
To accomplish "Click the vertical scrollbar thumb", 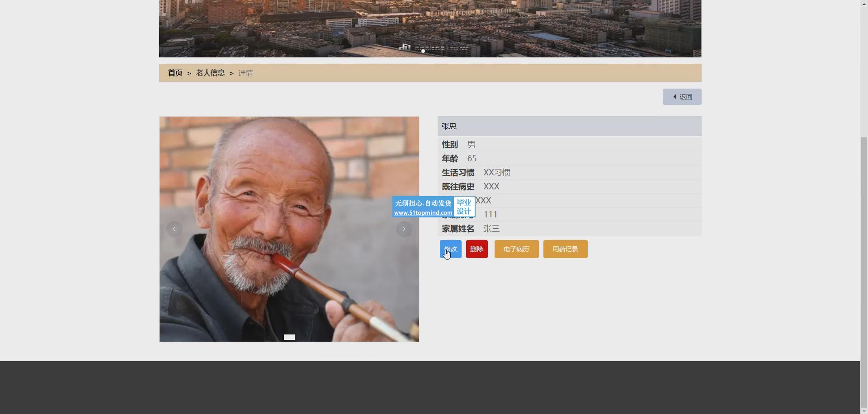I will click(864, 271).
